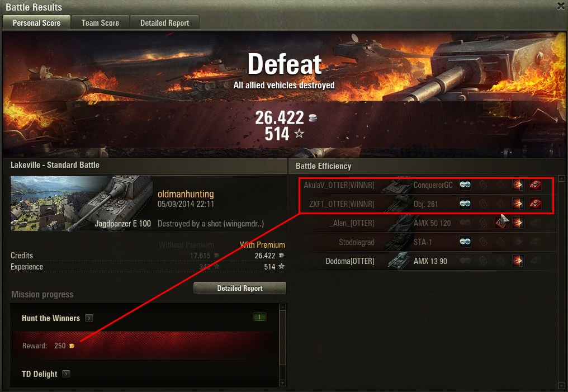
Task: Click the damage-dealt icon for Obj. 261
Action: click(x=518, y=204)
